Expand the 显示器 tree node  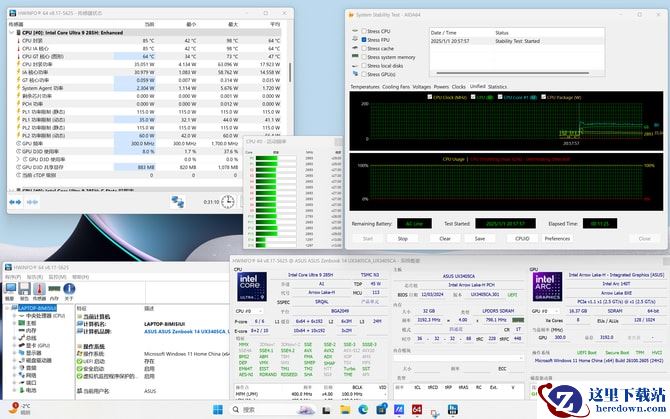[14, 353]
